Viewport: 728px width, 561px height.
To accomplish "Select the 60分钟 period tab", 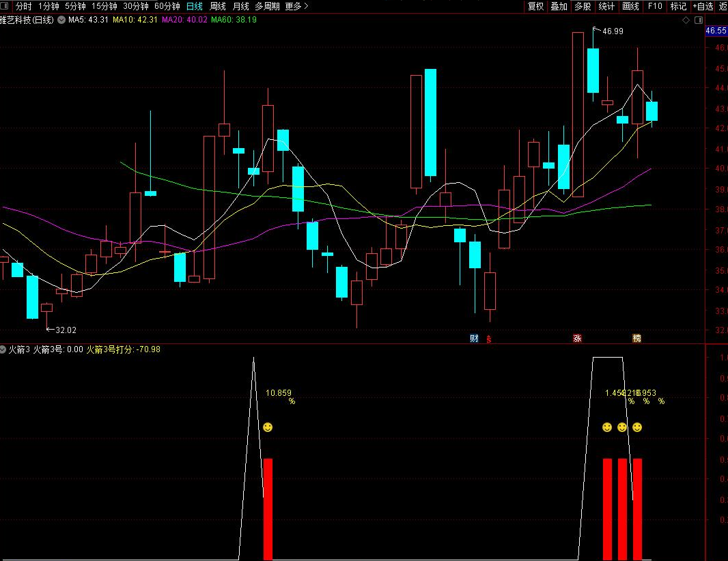I will [x=167, y=6].
